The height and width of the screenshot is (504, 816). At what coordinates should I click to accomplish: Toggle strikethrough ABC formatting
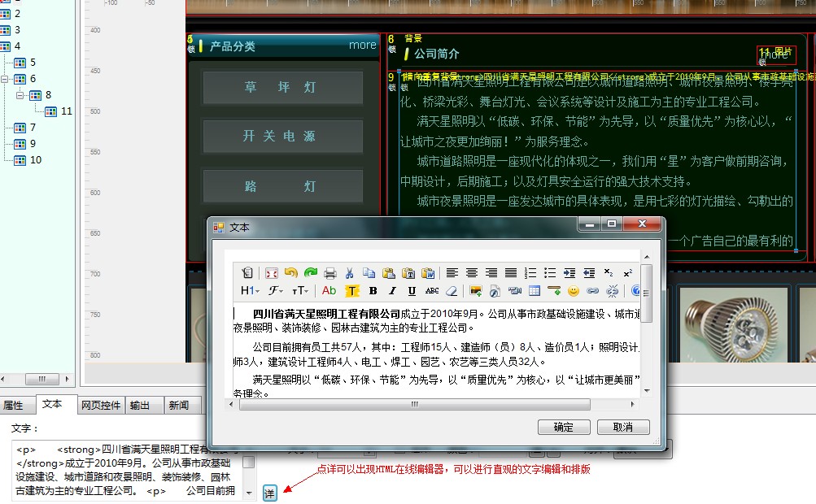(432, 291)
